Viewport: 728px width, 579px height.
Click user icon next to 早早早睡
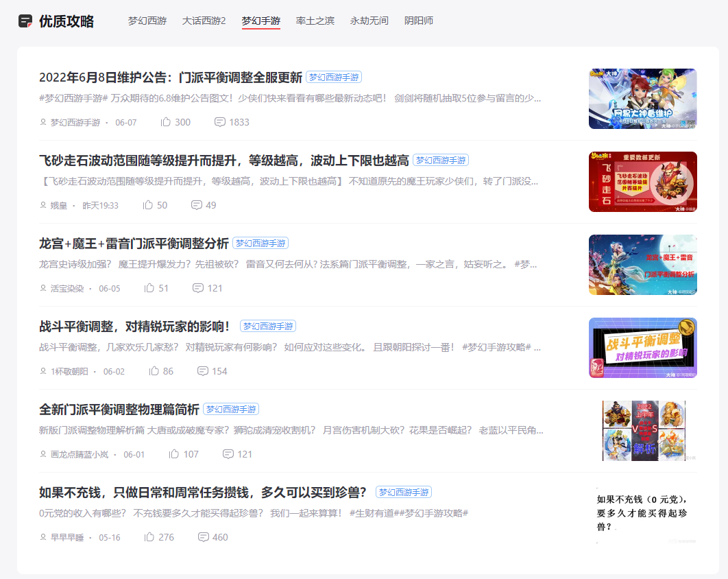point(43,537)
